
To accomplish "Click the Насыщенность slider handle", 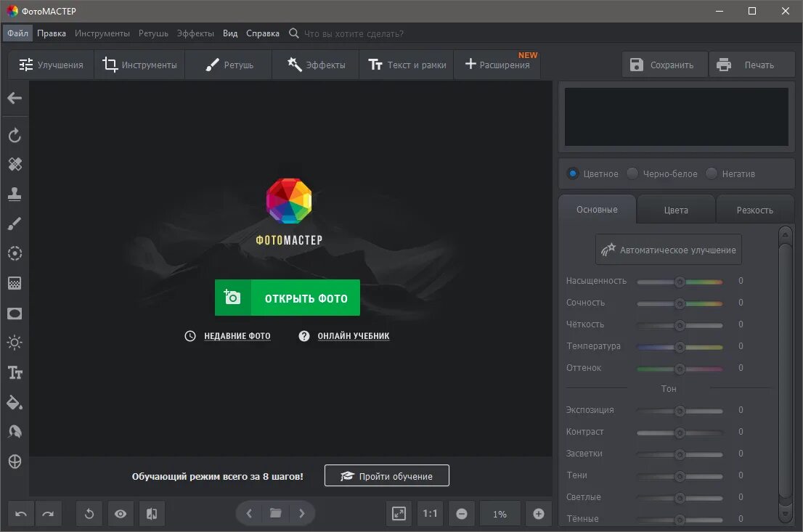I will pos(680,282).
